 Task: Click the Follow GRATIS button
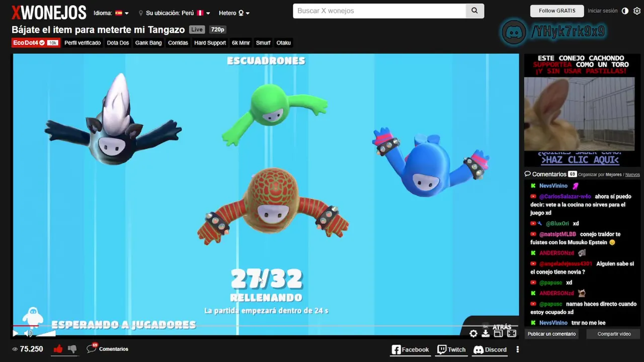pyautogui.click(x=557, y=11)
